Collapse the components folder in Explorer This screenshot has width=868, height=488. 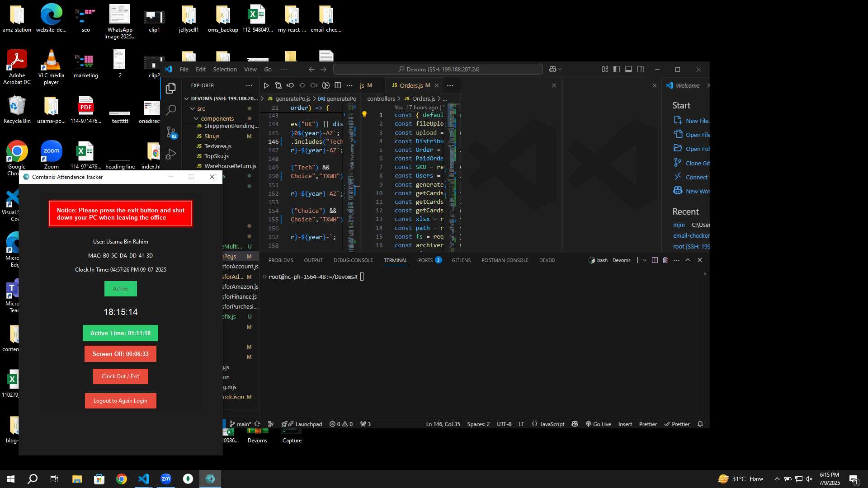[196, 119]
